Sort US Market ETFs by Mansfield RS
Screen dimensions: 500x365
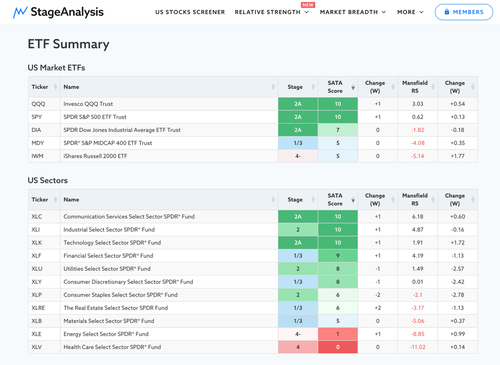click(418, 87)
